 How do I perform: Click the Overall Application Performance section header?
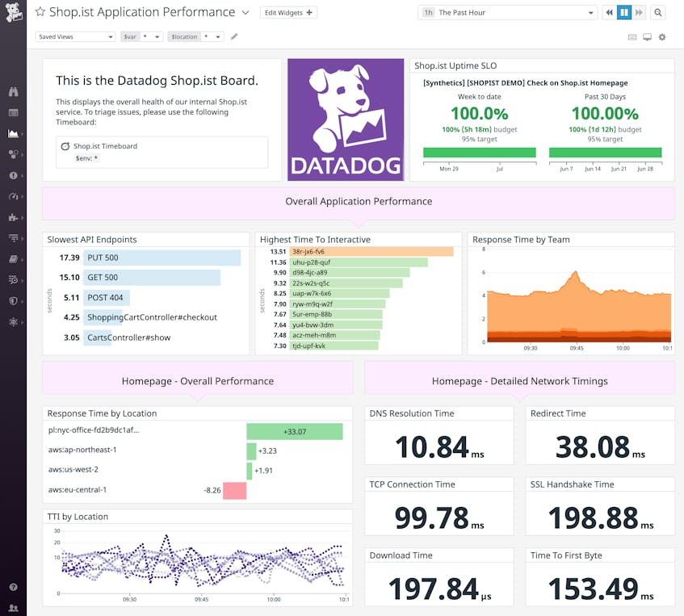(x=359, y=203)
